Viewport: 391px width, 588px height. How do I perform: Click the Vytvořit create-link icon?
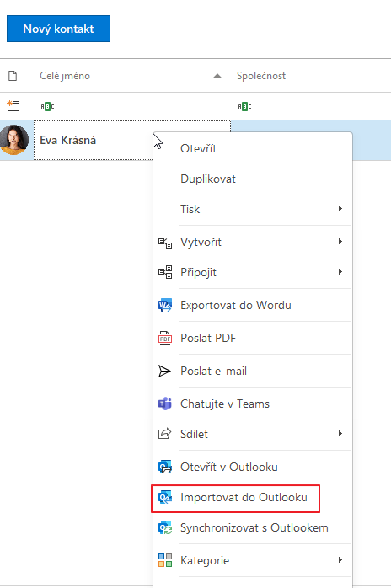point(165,242)
